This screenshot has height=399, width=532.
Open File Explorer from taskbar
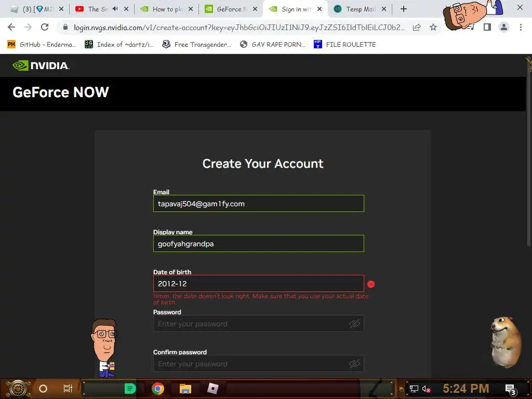(x=185, y=389)
